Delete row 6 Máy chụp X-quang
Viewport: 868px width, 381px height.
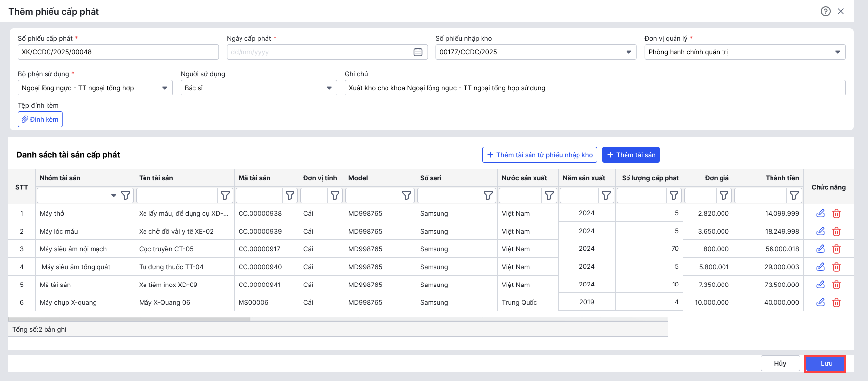pyautogui.click(x=836, y=302)
